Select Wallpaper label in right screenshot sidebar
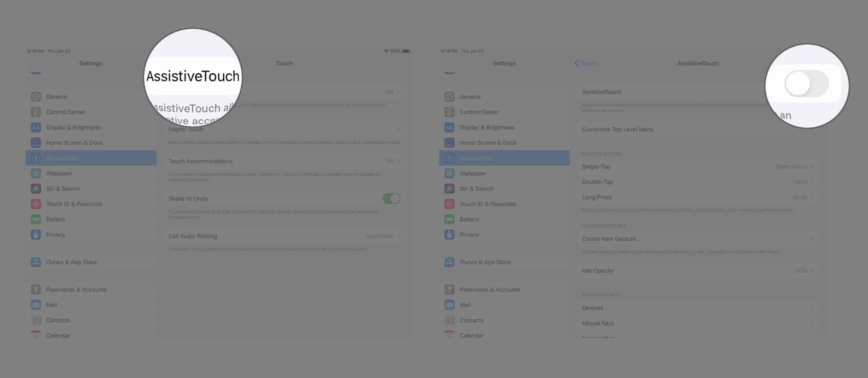The height and width of the screenshot is (378, 868). 473,173
